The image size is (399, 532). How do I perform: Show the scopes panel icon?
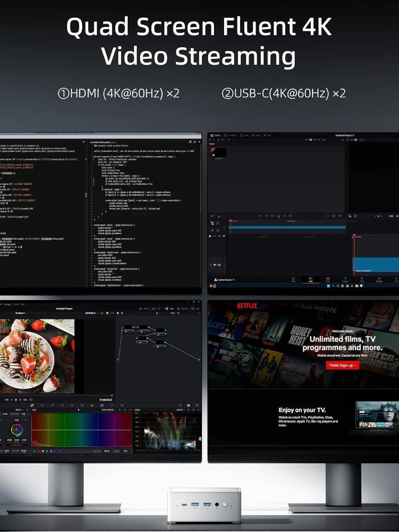(188, 405)
